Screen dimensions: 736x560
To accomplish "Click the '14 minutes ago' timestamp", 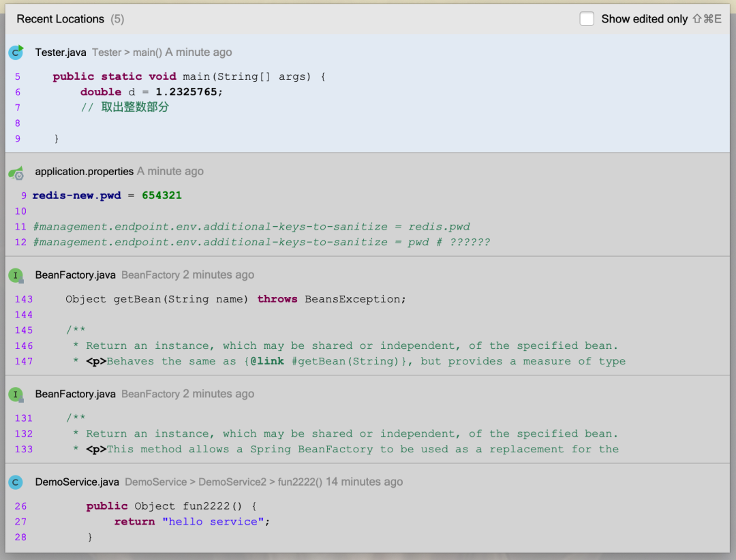I will pyautogui.click(x=364, y=482).
